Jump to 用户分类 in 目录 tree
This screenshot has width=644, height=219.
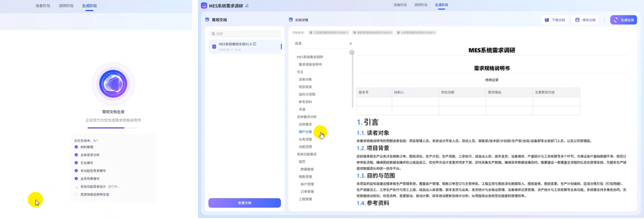point(305,132)
